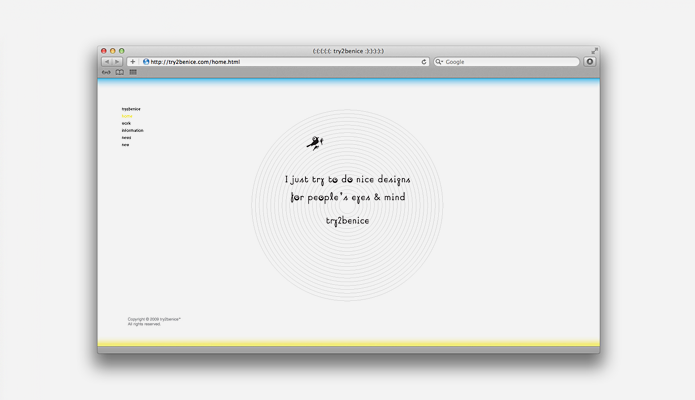Zoom the window with the green button
This screenshot has height=400, width=695.
click(x=121, y=51)
